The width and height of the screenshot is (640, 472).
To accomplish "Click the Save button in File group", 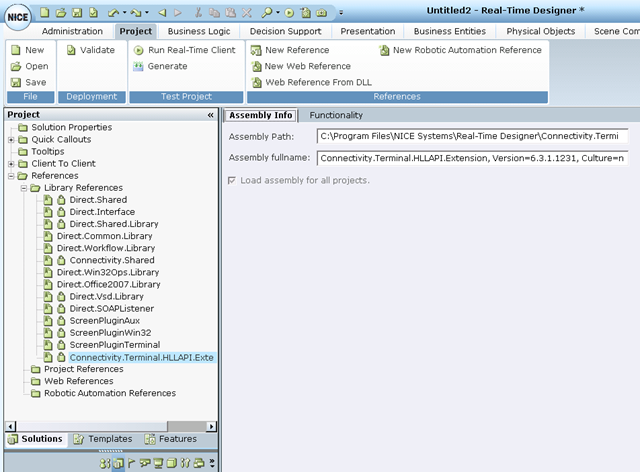I will tap(28, 82).
